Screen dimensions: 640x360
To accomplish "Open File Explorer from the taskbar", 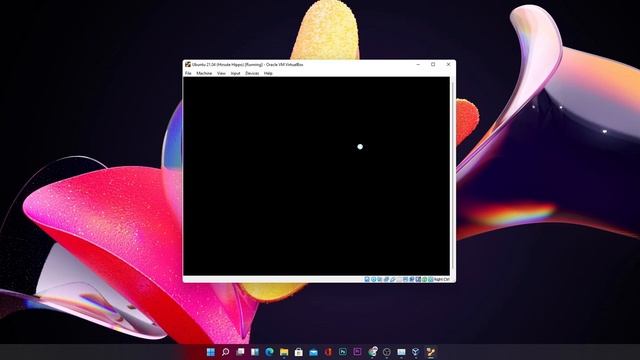I will pos(284,352).
